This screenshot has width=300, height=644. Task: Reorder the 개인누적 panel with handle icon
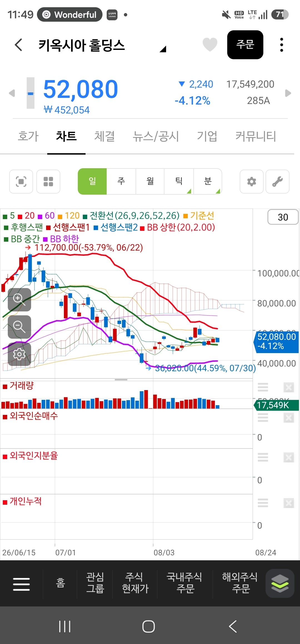tap(263, 503)
